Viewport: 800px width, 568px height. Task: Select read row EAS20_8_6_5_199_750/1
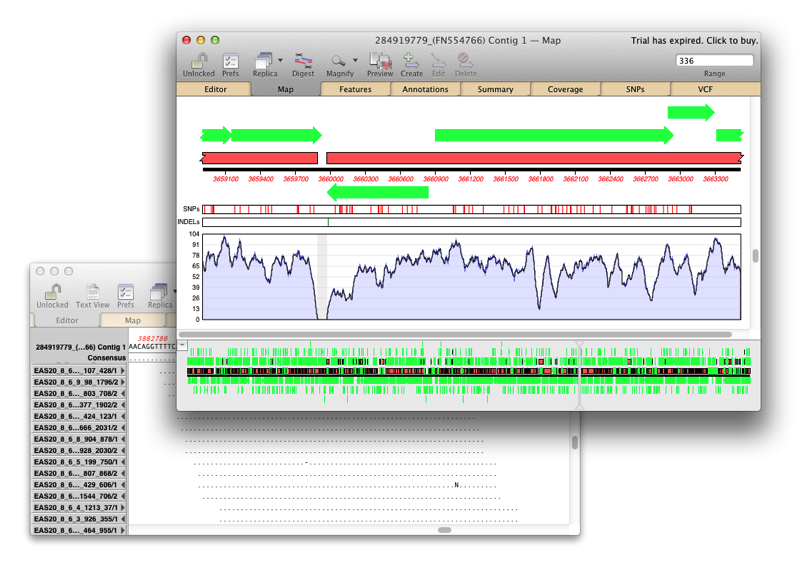coord(79,462)
